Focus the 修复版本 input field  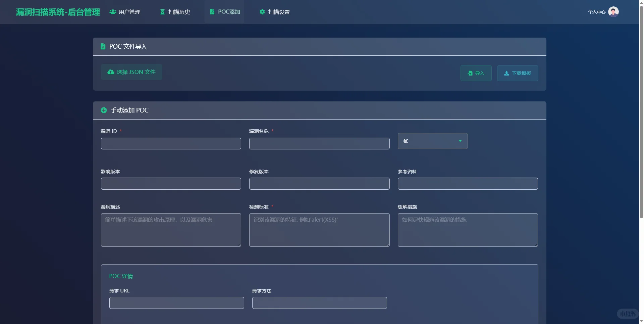coord(319,184)
